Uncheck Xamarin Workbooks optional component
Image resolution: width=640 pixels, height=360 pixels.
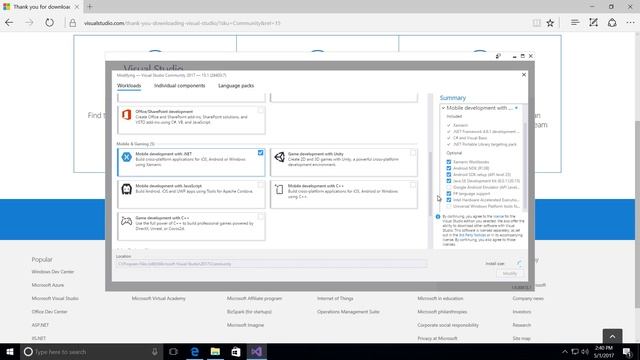coord(449,162)
